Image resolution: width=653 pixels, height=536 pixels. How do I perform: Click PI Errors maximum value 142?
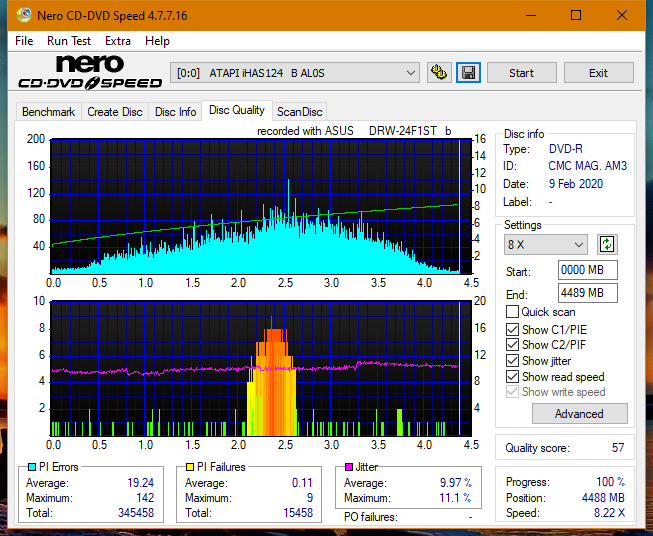tap(145, 498)
